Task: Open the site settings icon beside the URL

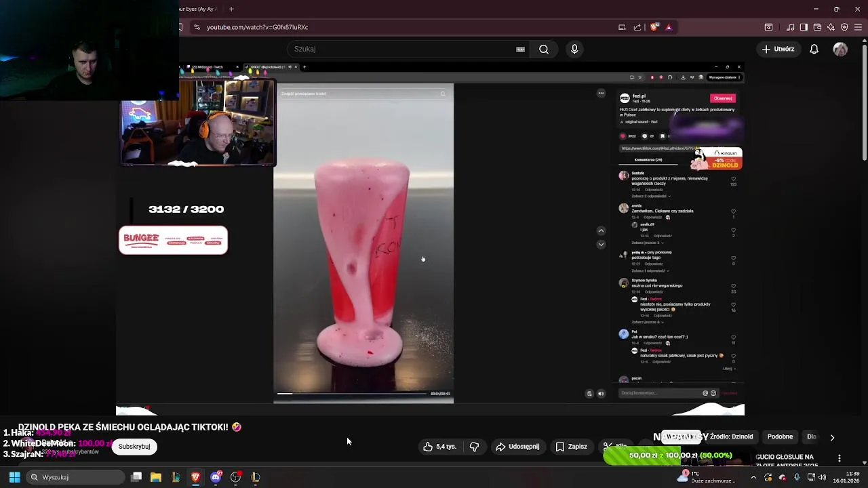Action: (197, 27)
